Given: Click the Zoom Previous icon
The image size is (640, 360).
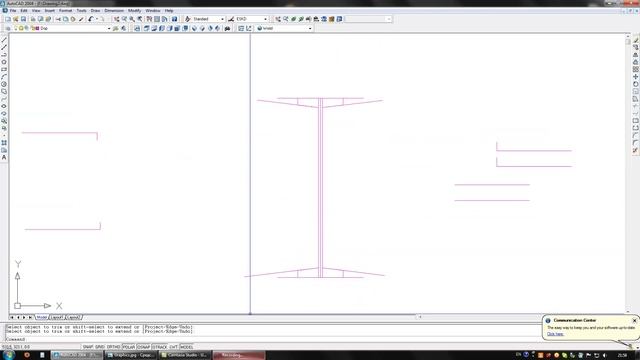Looking at the screenshot, I should pos(140,19).
